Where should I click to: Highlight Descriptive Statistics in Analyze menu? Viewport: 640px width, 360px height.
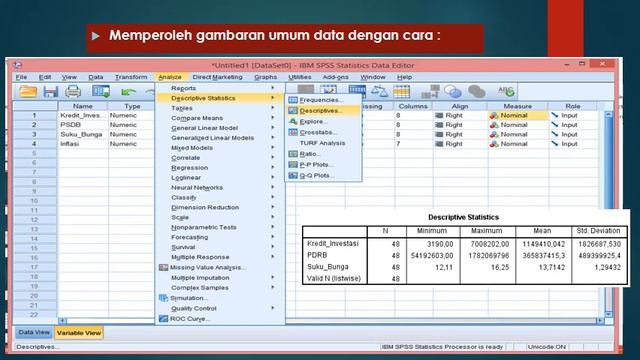[x=220, y=98]
